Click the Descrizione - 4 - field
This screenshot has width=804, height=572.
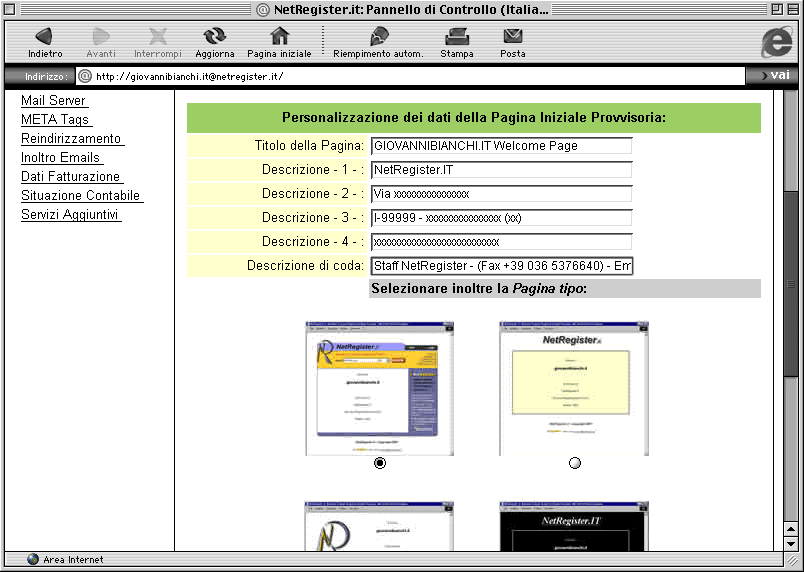click(x=501, y=242)
